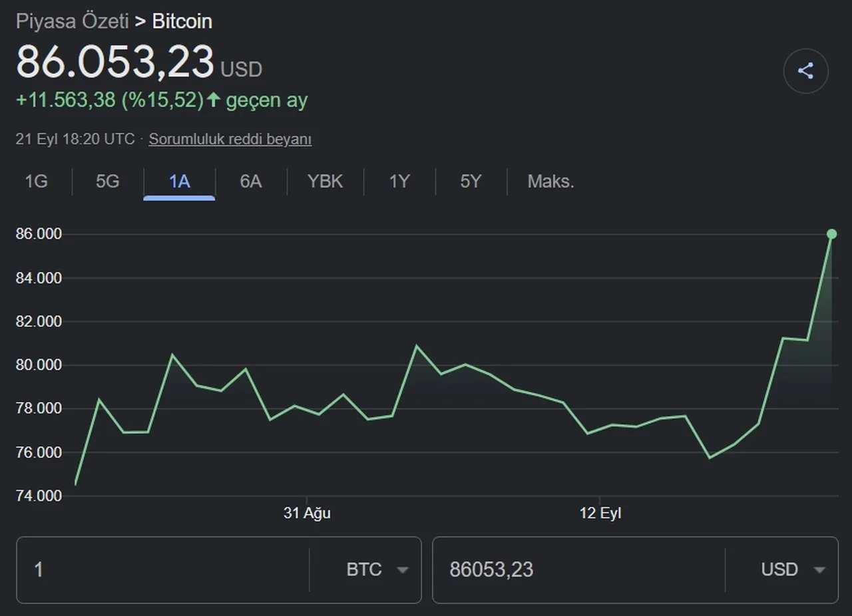Click the 86.000 y-axis label

tap(39, 234)
